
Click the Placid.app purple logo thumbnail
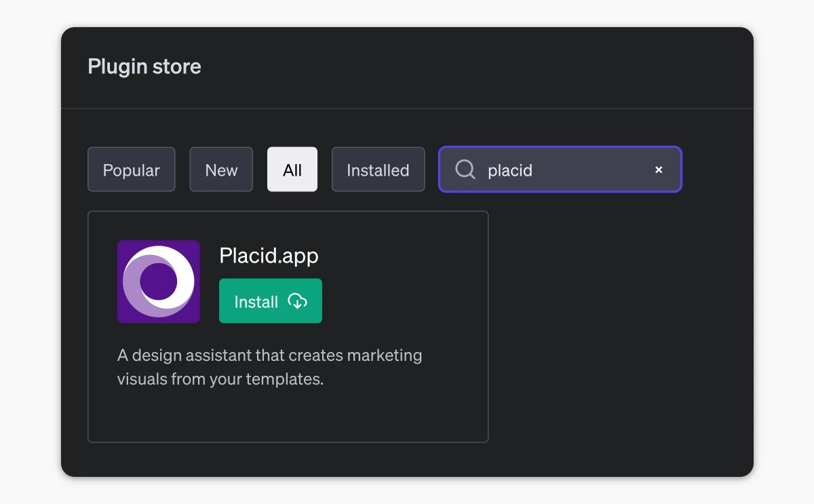coord(159,282)
